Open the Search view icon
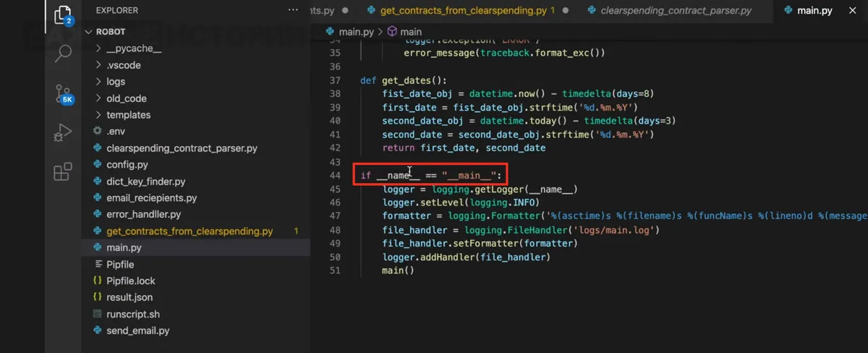This screenshot has height=353, width=868. (x=63, y=53)
